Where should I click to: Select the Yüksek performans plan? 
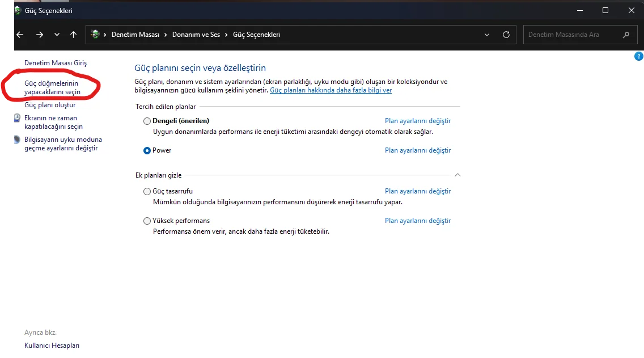pyautogui.click(x=147, y=221)
